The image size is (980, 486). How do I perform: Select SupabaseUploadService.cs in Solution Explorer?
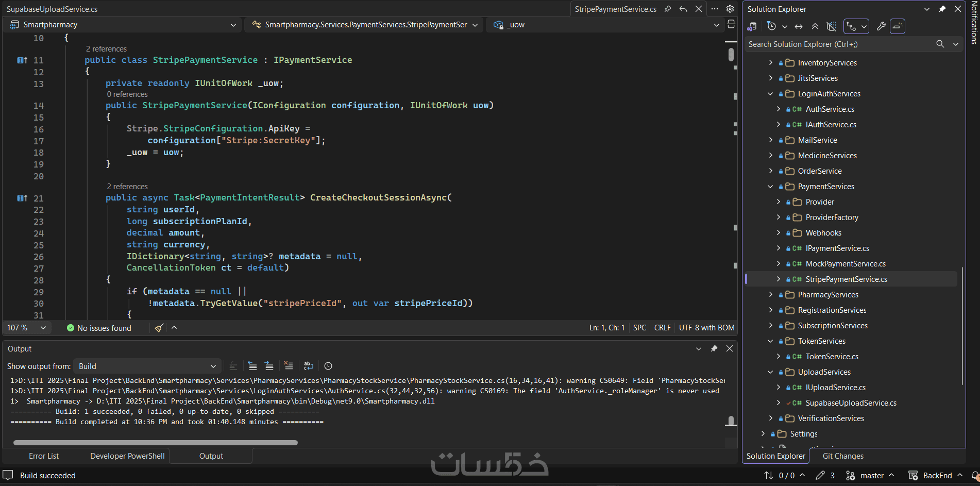pyautogui.click(x=851, y=403)
